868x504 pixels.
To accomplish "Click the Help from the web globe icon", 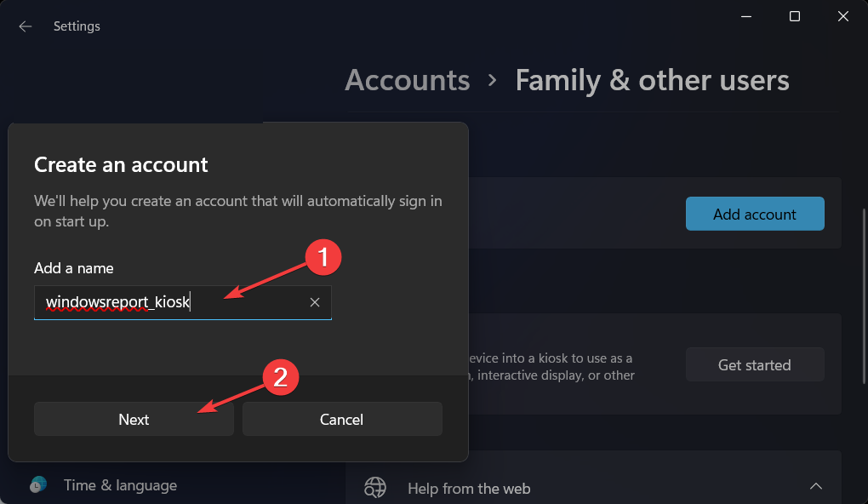I will pyautogui.click(x=375, y=487).
